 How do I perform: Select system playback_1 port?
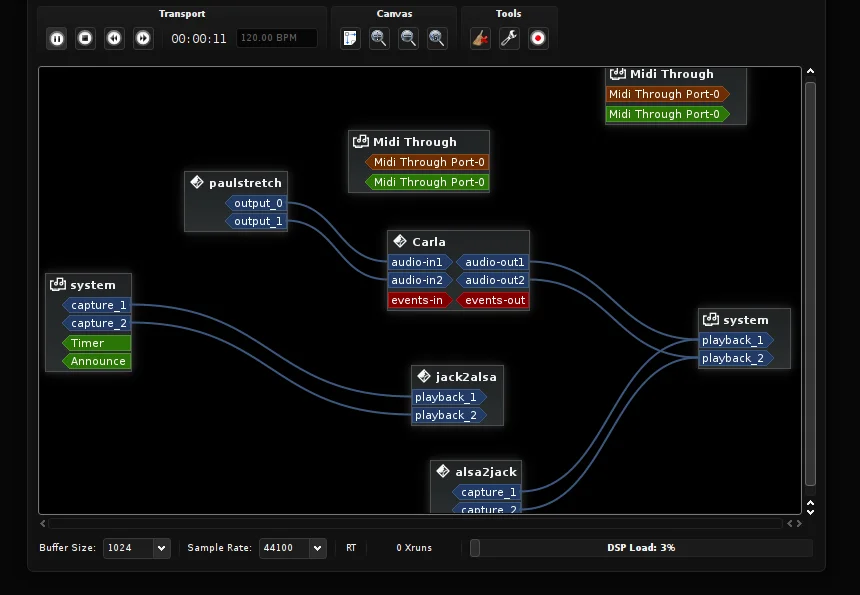click(736, 341)
